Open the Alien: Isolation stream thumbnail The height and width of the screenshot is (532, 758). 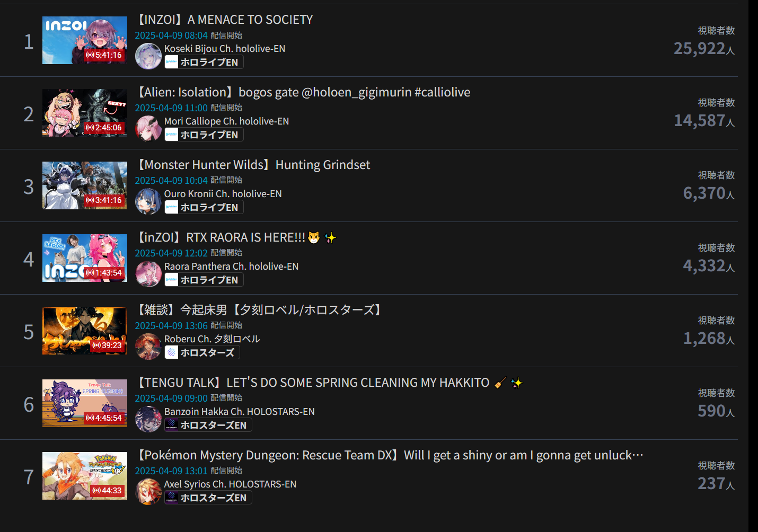85,113
